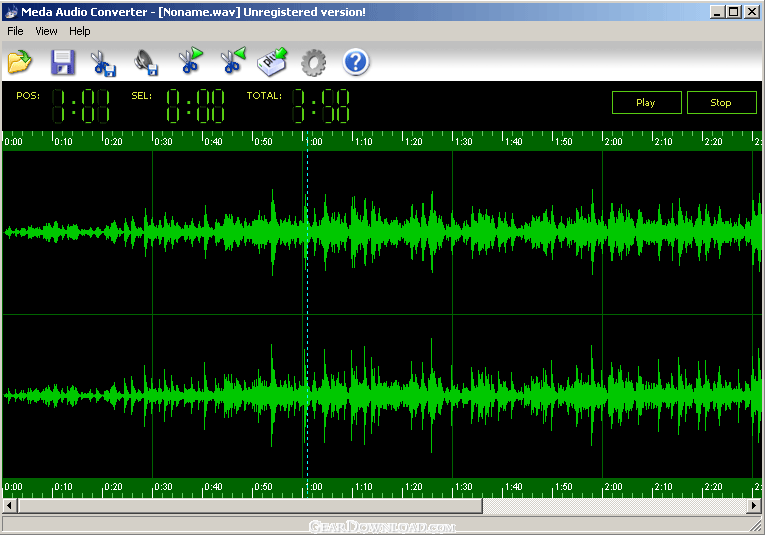765x535 pixels.
Task: Click the scrollbar left arrow
Action: click(9, 506)
